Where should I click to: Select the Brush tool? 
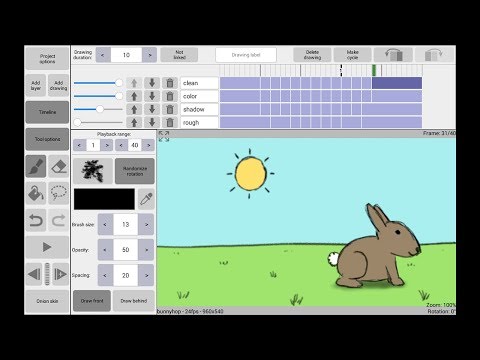point(36,166)
